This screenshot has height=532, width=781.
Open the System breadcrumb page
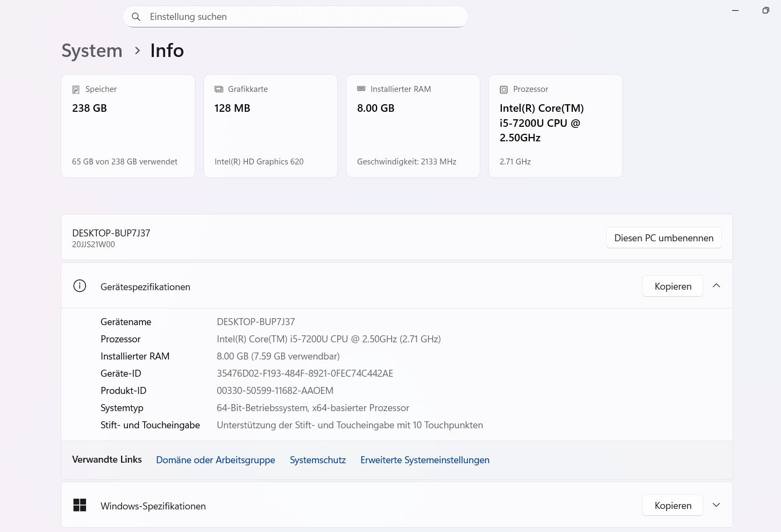pyautogui.click(x=91, y=51)
